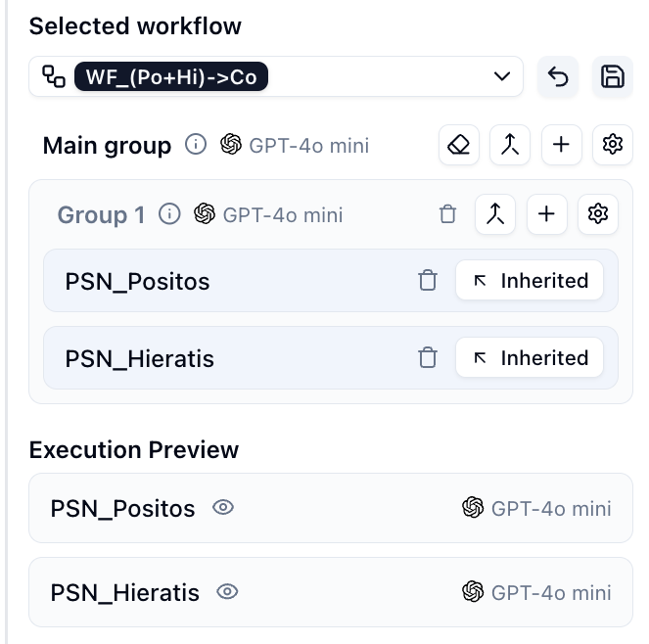Add an item to Group 1
649x644 pixels.
[546, 214]
